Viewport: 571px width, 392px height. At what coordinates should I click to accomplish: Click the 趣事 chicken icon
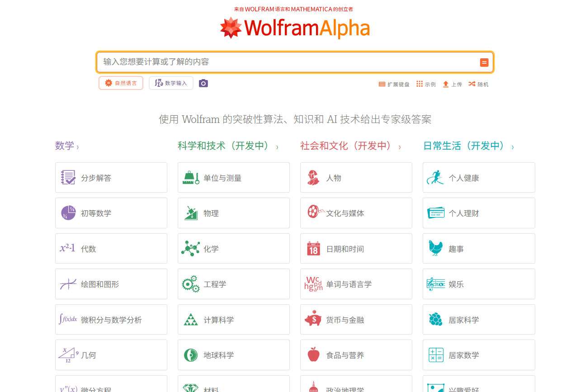(436, 248)
